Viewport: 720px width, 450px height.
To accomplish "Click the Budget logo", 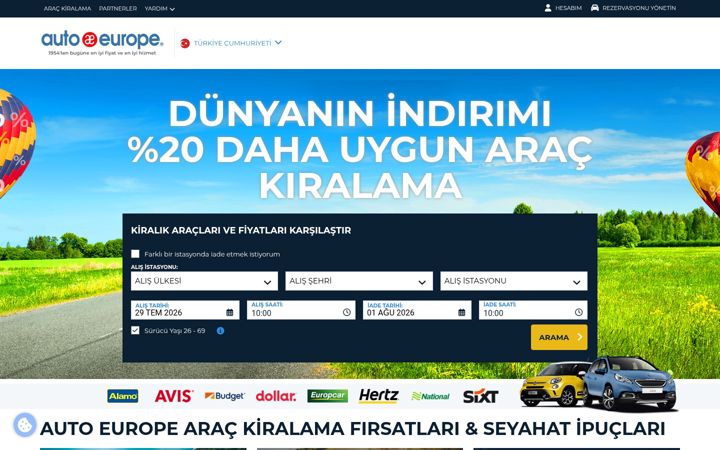I will pos(225,396).
